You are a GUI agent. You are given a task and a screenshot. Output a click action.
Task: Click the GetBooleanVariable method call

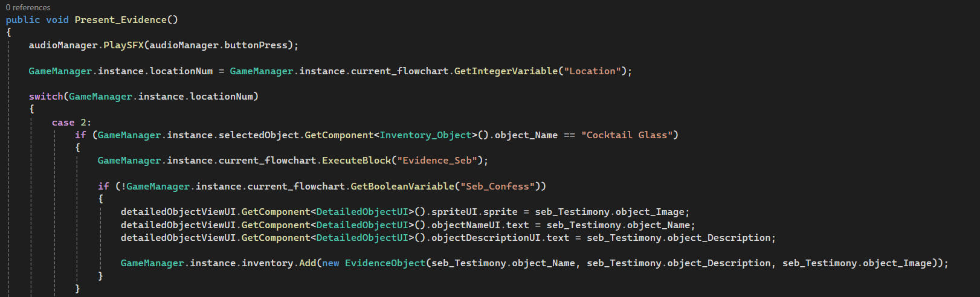[x=402, y=187]
